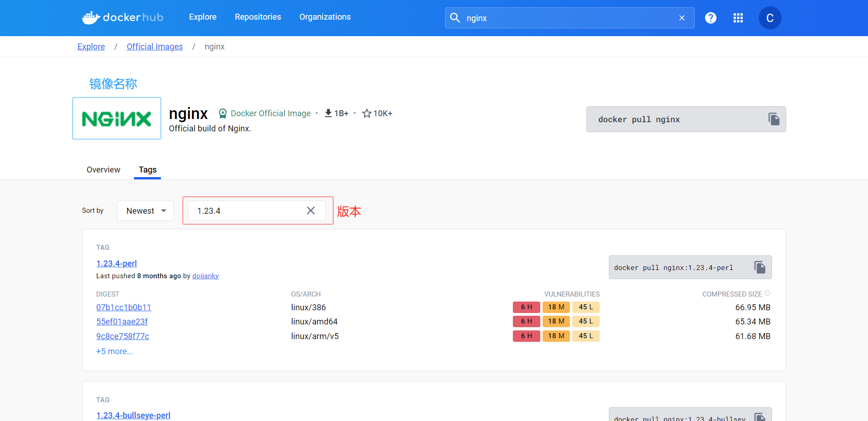Click the Docker Official Image badge
This screenshot has height=421, width=868.
pyautogui.click(x=265, y=113)
